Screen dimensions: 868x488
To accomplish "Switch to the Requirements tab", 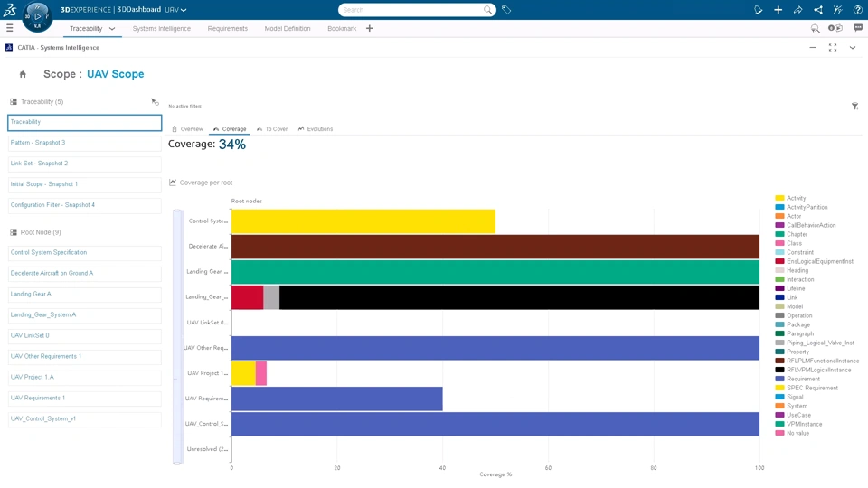I will click(x=228, y=28).
